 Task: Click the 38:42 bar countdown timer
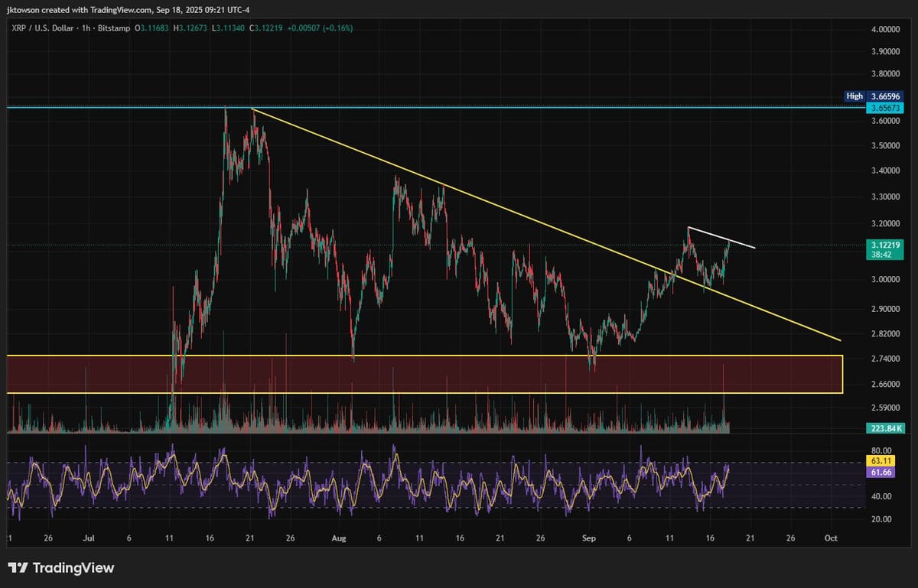point(882,255)
